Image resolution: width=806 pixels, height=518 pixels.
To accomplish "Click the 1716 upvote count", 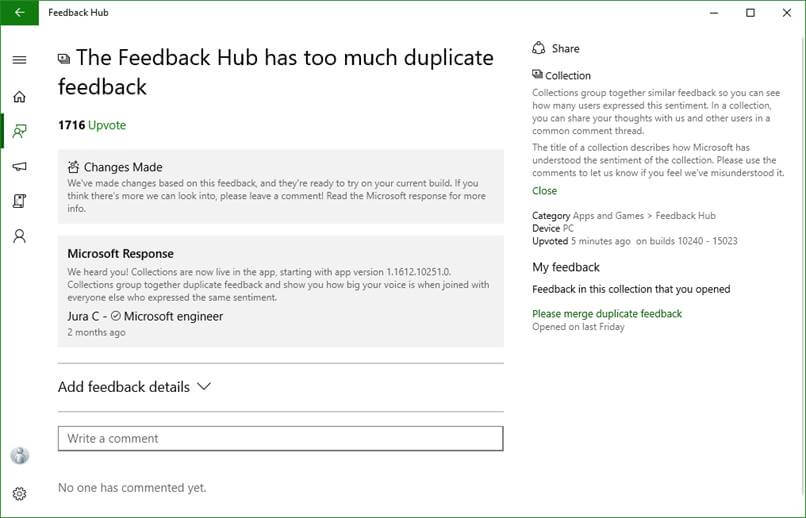I will (x=71, y=125).
